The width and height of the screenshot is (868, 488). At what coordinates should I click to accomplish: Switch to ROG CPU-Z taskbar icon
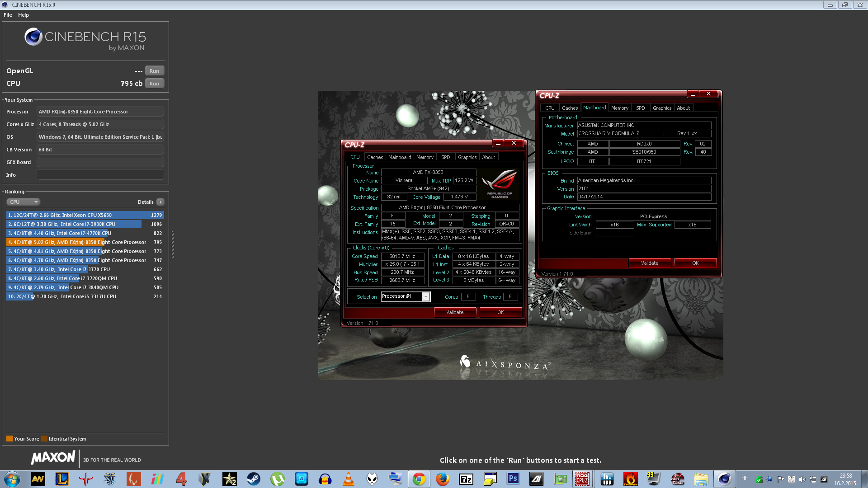point(582,479)
